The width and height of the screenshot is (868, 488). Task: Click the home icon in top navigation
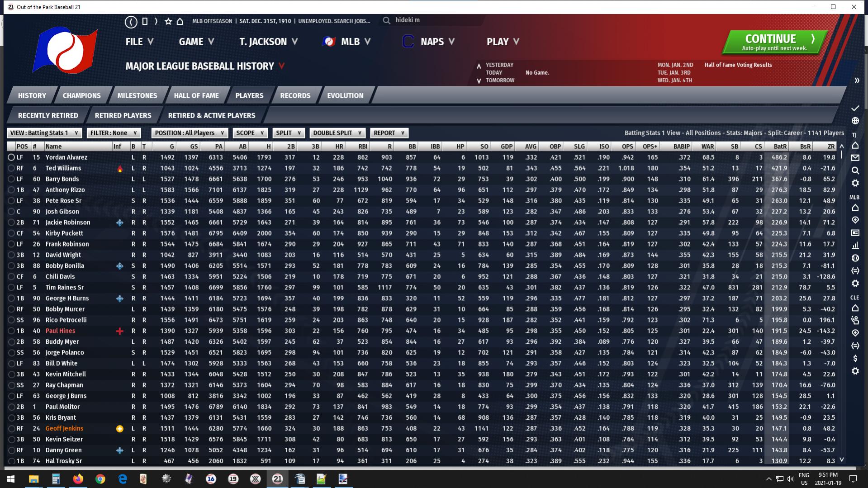tap(180, 21)
